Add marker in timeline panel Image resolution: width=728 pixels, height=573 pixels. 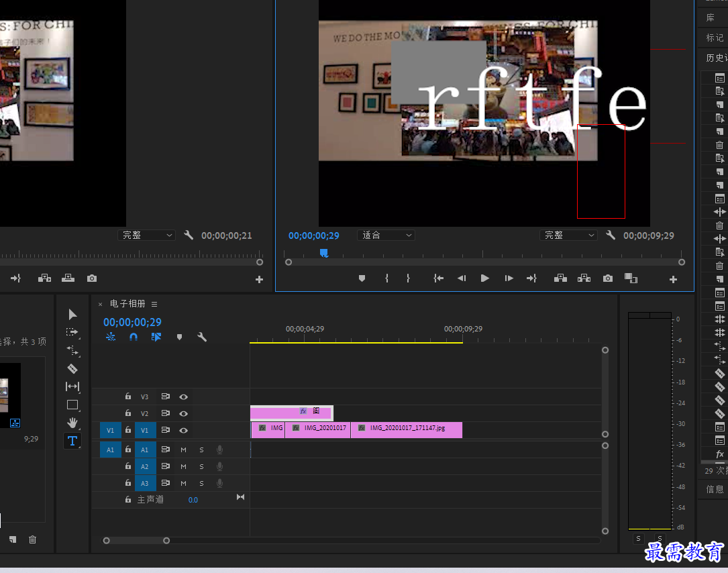click(x=179, y=337)
